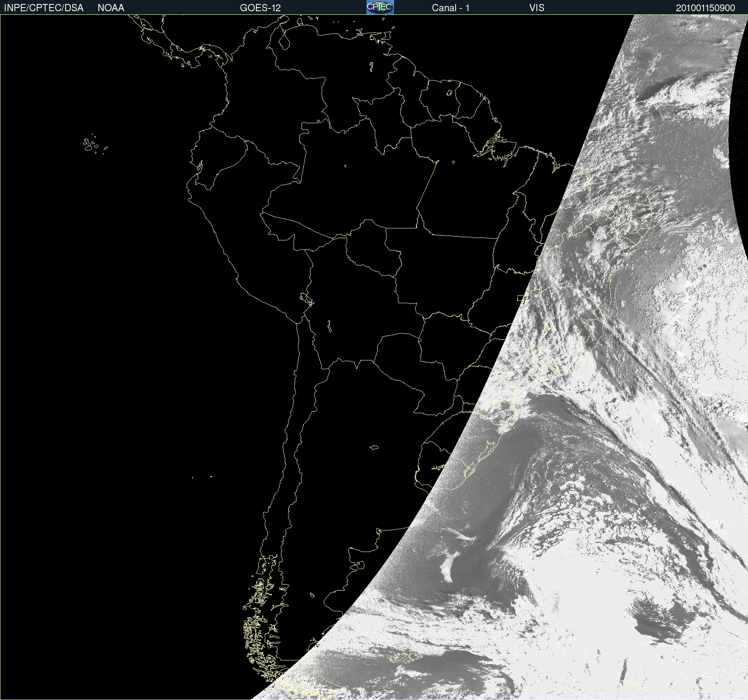Click the Canal - 1 label
The height and width of the screenshot is (700, 748).
tap(450, 8)
